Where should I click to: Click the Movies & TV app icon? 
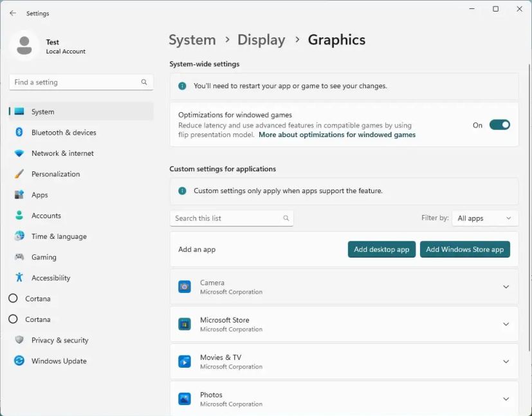click(185, 361)
